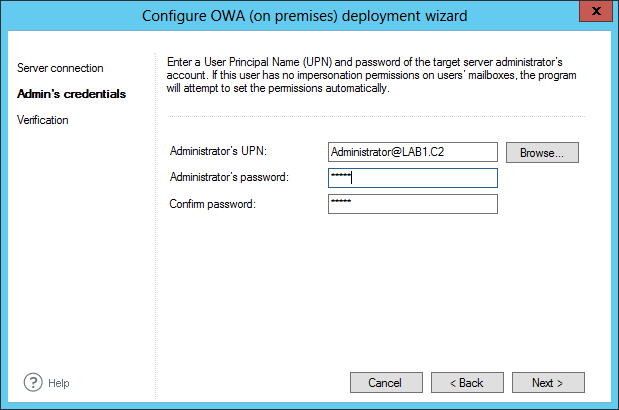The image size is (619, 410).
Task: Click the wizard title bar text
Action: pyautogui.click(x=304, y=16)
